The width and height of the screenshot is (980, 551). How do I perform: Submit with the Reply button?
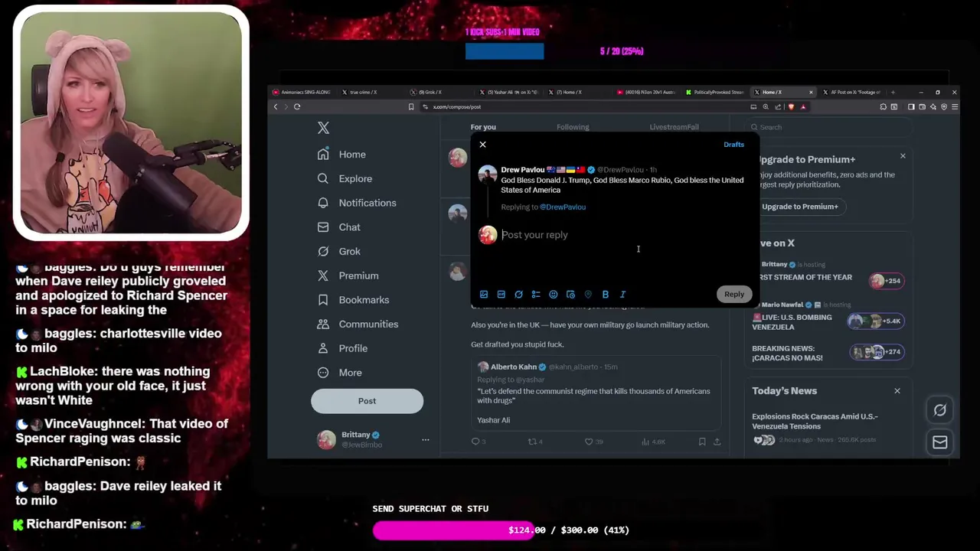[734, 294]
